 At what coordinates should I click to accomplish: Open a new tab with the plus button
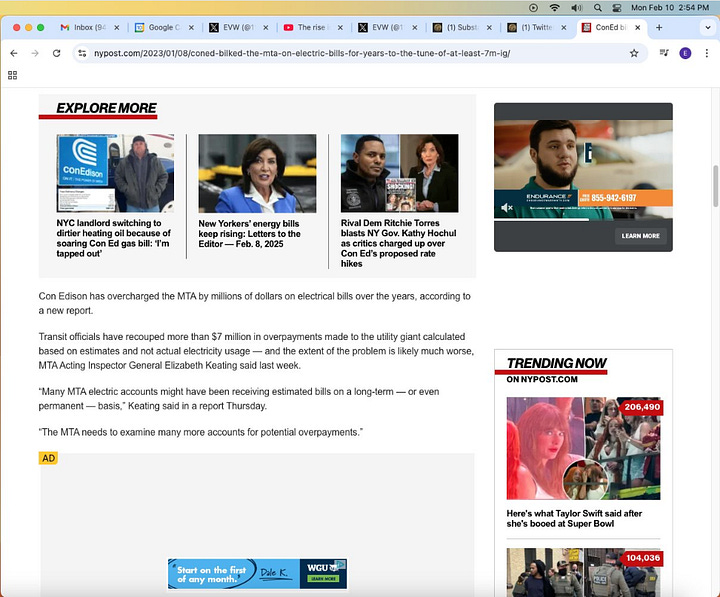tap(659, 28)
